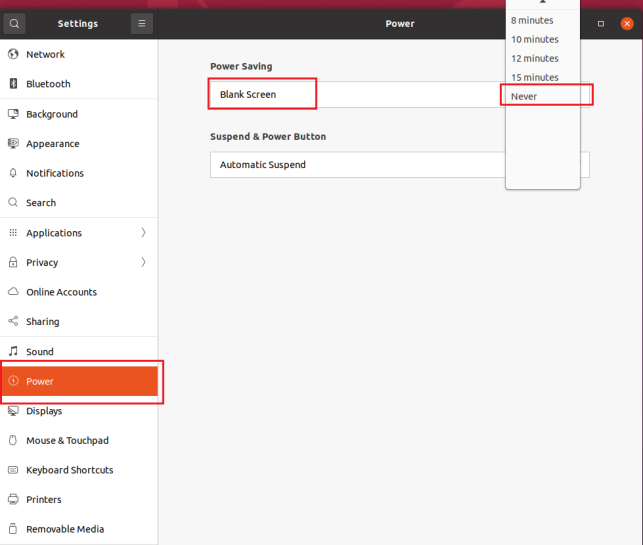The image size is (643, 545).
Task: Go to Appearance settings
Action: pos(79,144)
